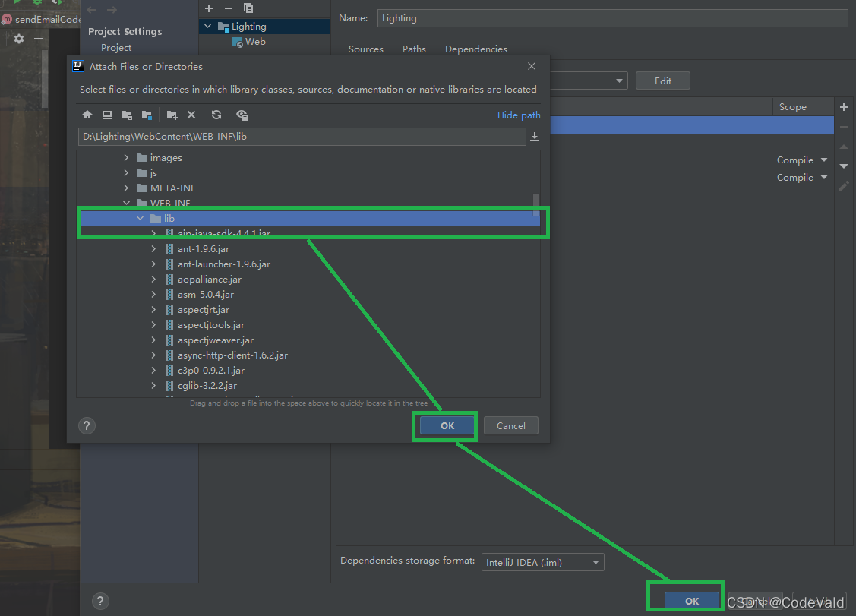
Task: Navigate forward in Project Structure
Action: coord(112,10)
